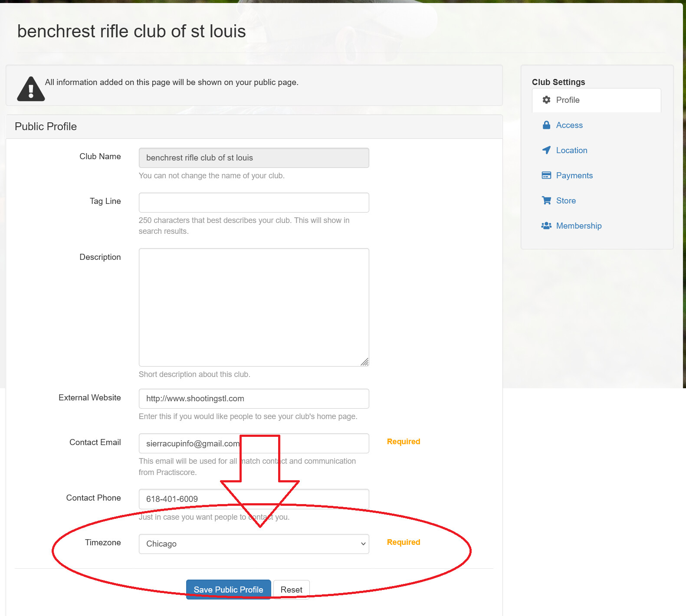Click the Store cart icon
The width and height of the screenshot is (686, 616).
(546, 200)
